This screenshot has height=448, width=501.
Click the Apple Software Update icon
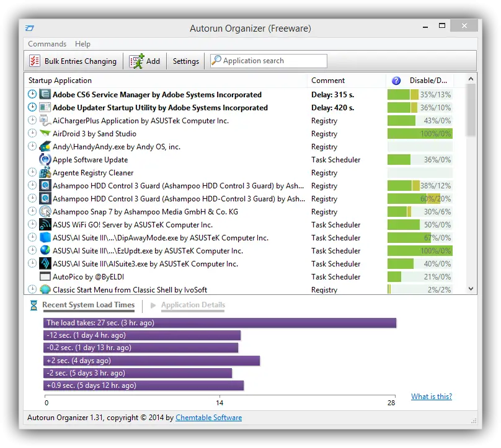[x=45, y=159]
